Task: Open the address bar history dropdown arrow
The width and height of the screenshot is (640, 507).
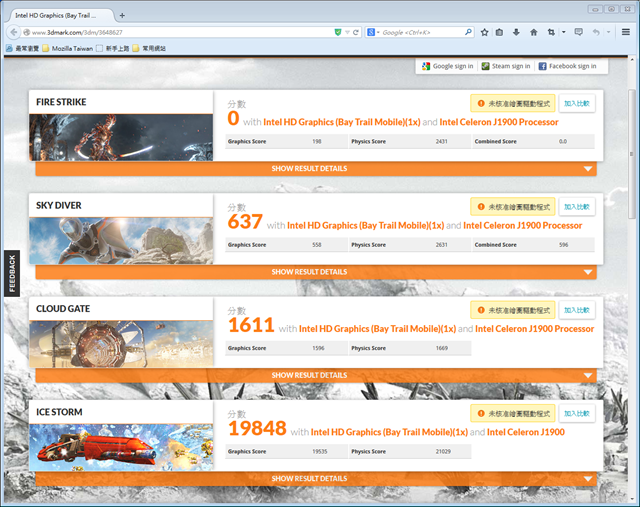Action: (347, 32)
